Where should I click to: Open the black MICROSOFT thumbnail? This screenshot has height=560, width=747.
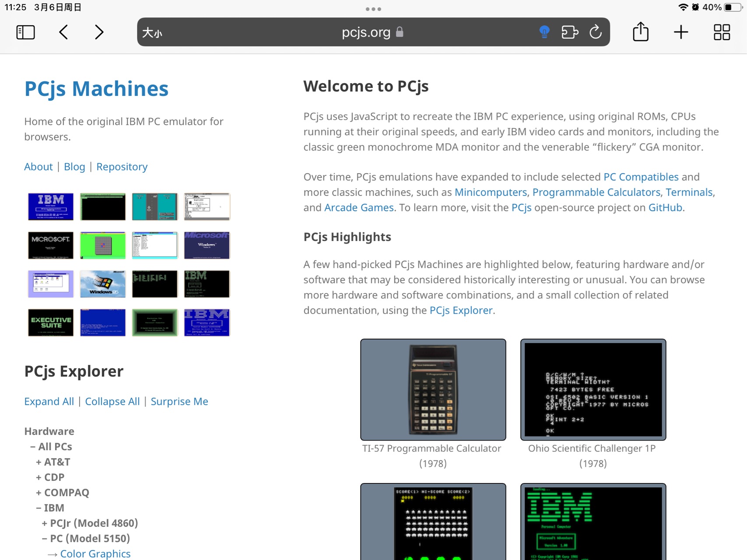click(51, 245)
